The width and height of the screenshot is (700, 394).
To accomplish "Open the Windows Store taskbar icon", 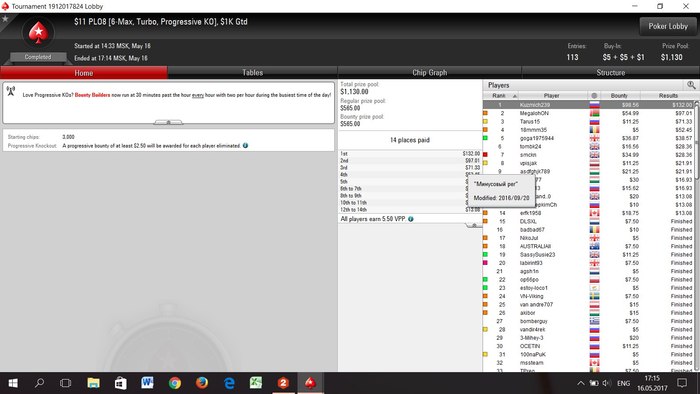I will coord(121,383).
